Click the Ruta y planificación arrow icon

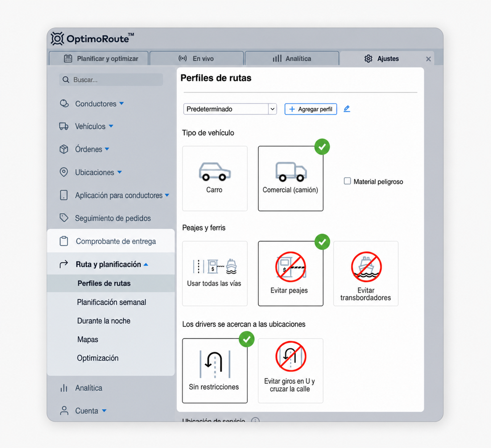click(64, 264)
